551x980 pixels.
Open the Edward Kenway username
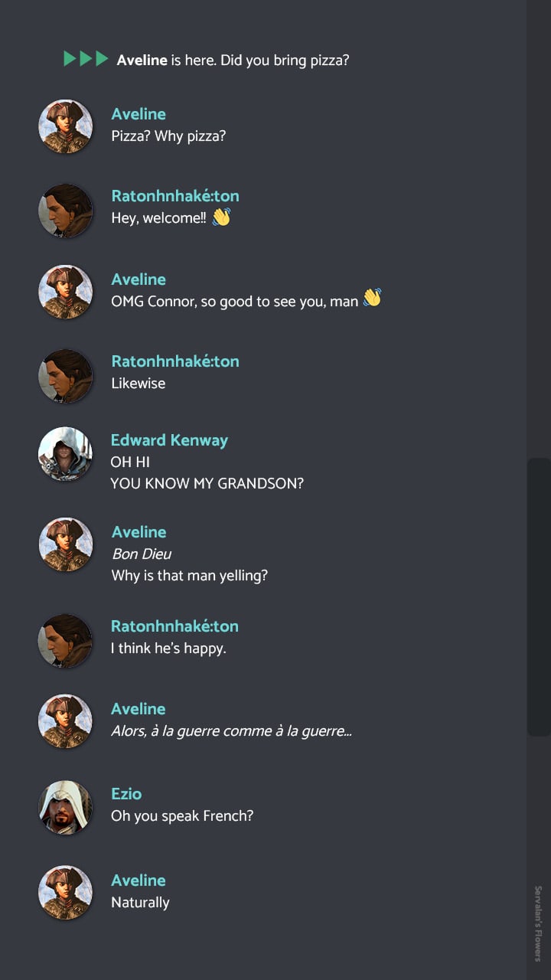[169, 440]
